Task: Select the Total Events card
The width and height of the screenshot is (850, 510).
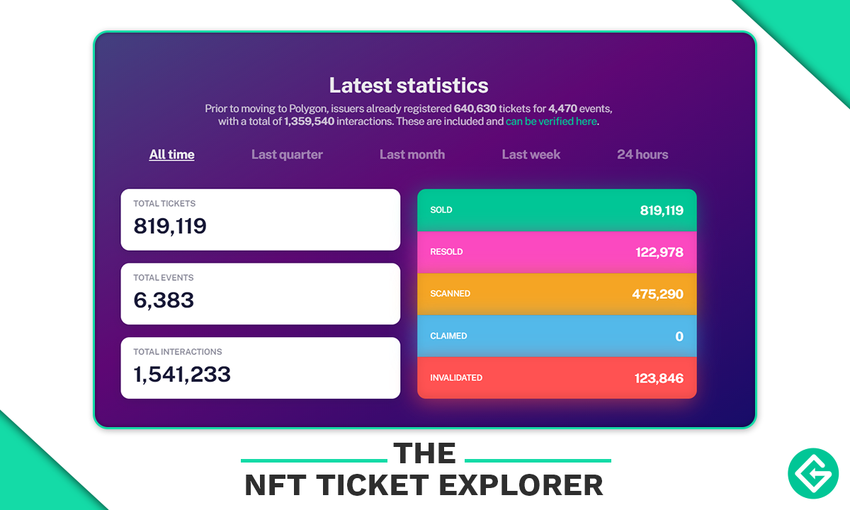Action: coord(260,294)
